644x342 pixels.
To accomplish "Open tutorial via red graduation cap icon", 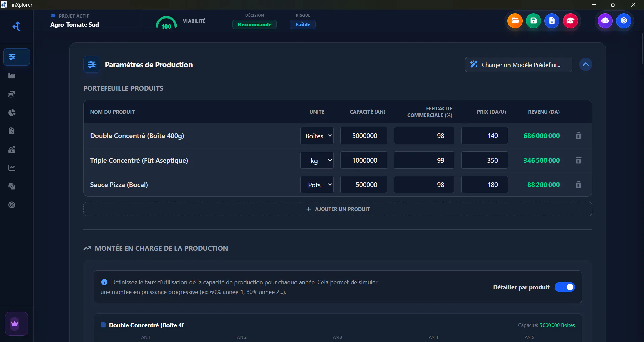I will tap(570, 21).
